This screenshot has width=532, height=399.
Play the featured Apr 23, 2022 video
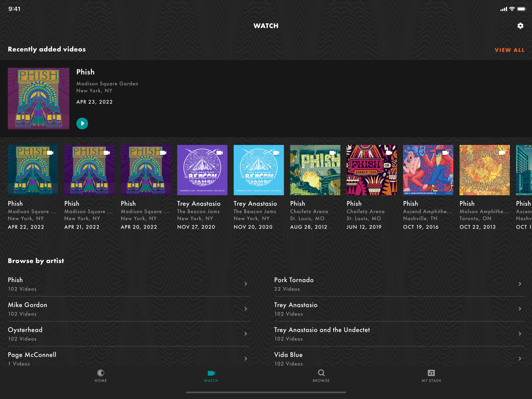(82, 124)
